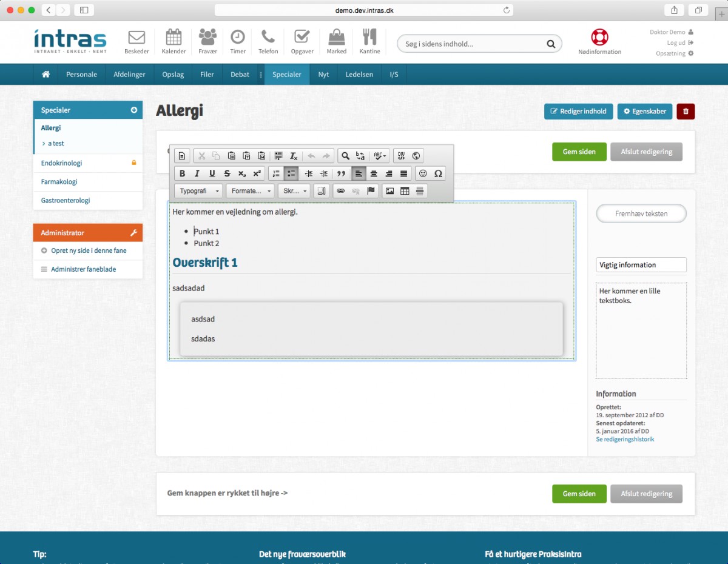Open the Find tool in the editor
The height and width of the screenshot is (564, 728).
click(x=346, y=156)
